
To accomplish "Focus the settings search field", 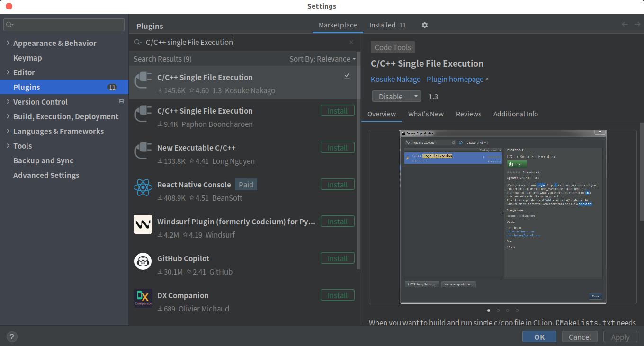I will click(64, 25).
